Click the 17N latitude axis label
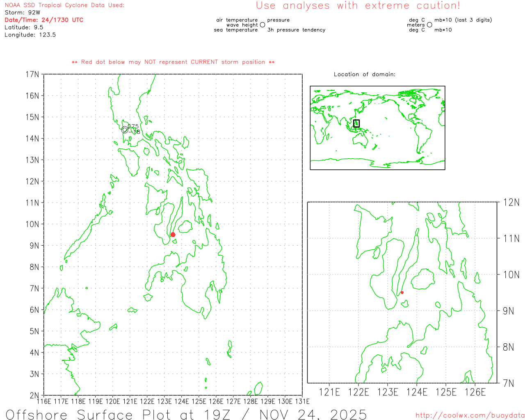Image resolution: width=525 pixels, height=420 pixels. 32,74
